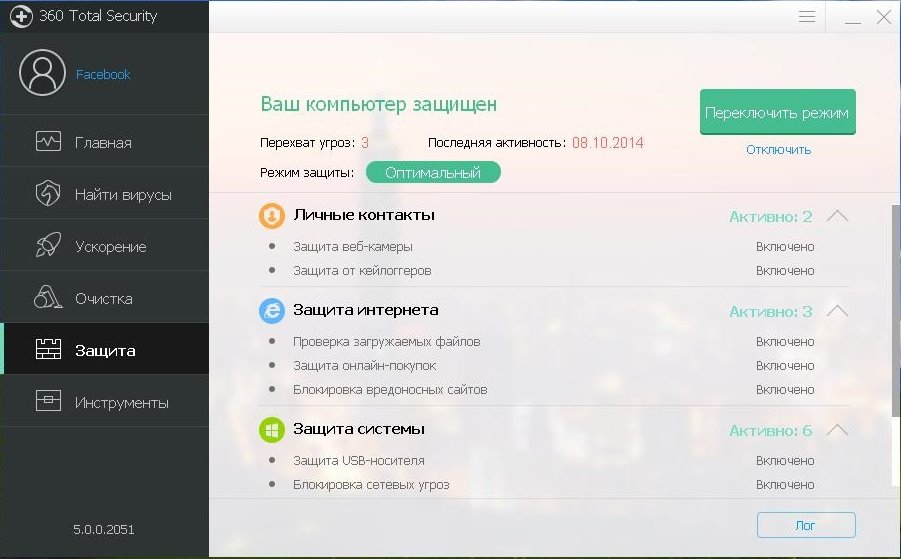Viewport: 901px width, 559px height.
Task: Click the Защита USB-носителя item
Action: (359, 461)
